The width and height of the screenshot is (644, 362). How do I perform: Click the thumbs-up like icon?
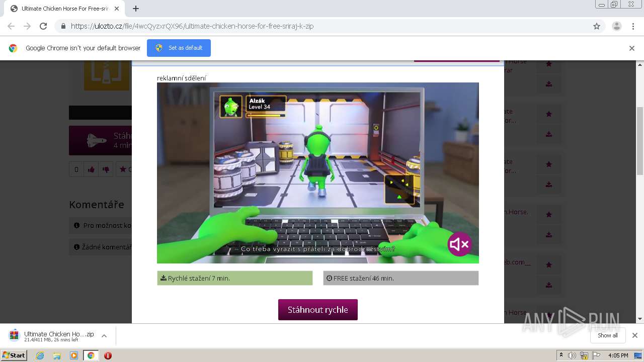(x=91, y=169)
